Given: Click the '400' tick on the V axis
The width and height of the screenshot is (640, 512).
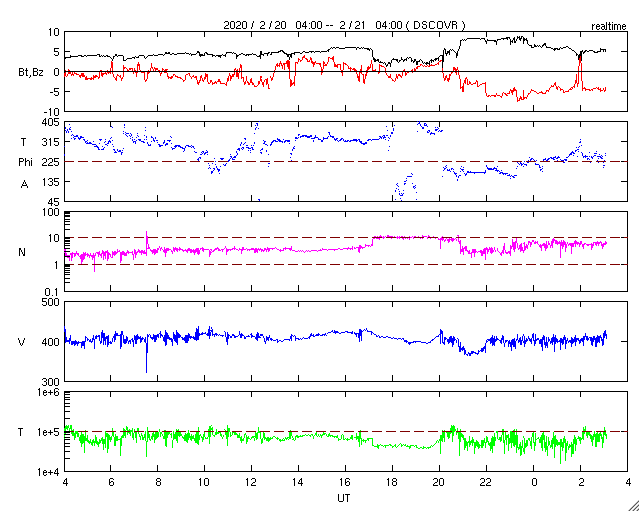Looking at the screenshot, I should pos(51,342).
